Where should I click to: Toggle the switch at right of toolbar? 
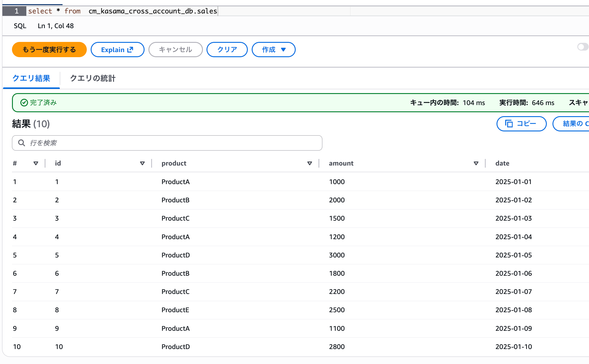[x=582, y=47]
